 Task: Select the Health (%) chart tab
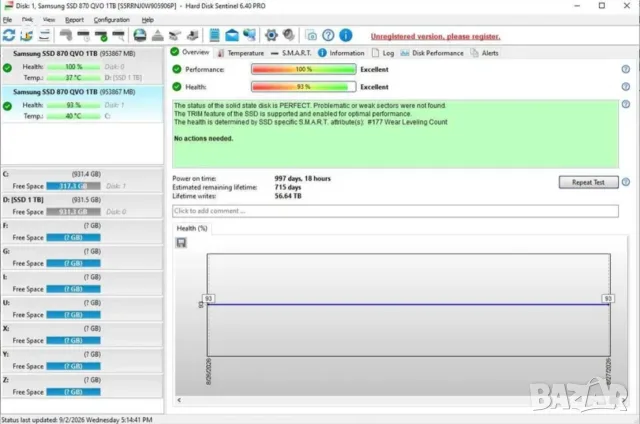192,228
